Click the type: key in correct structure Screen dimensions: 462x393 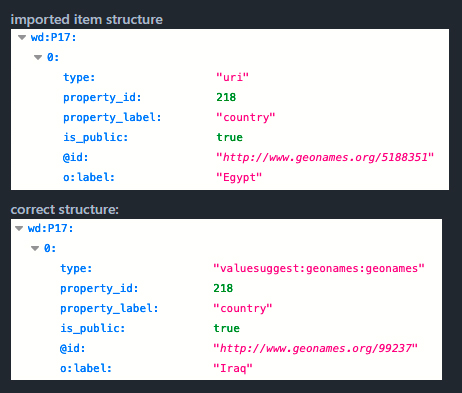pos(76,268)
